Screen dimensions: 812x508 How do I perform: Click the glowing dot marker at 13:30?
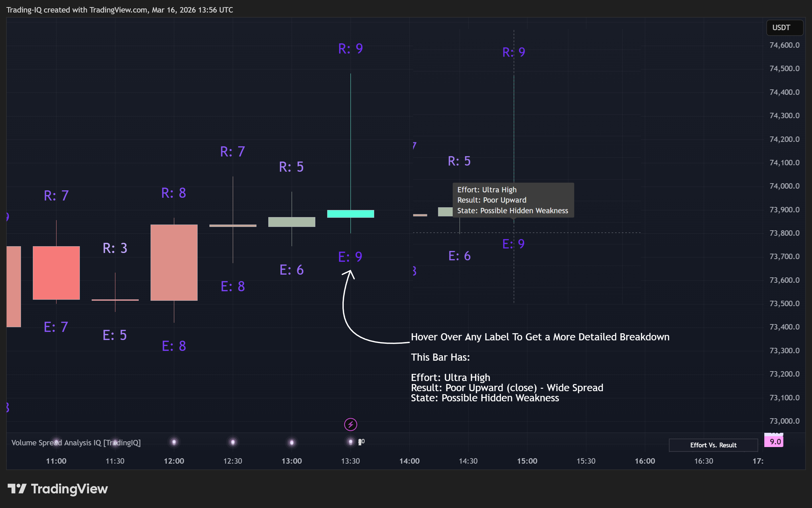tap(351, 442)
